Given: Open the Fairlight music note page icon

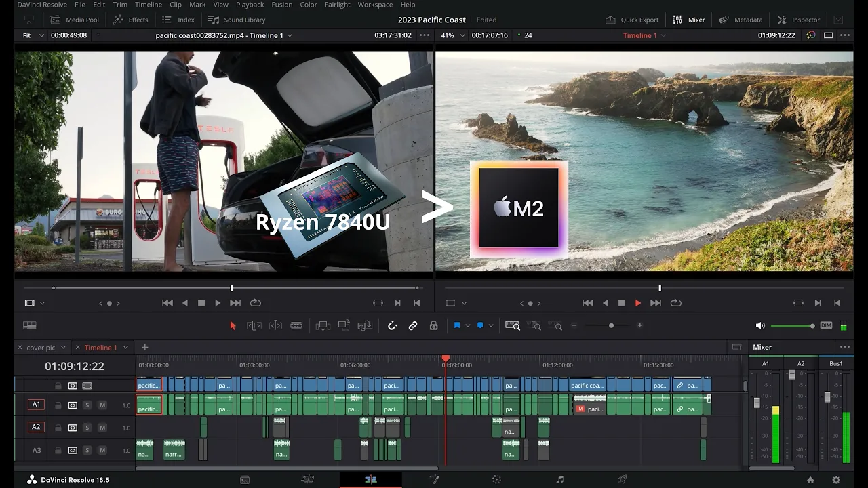Looking at the screenshot, I should pos(559,479).
